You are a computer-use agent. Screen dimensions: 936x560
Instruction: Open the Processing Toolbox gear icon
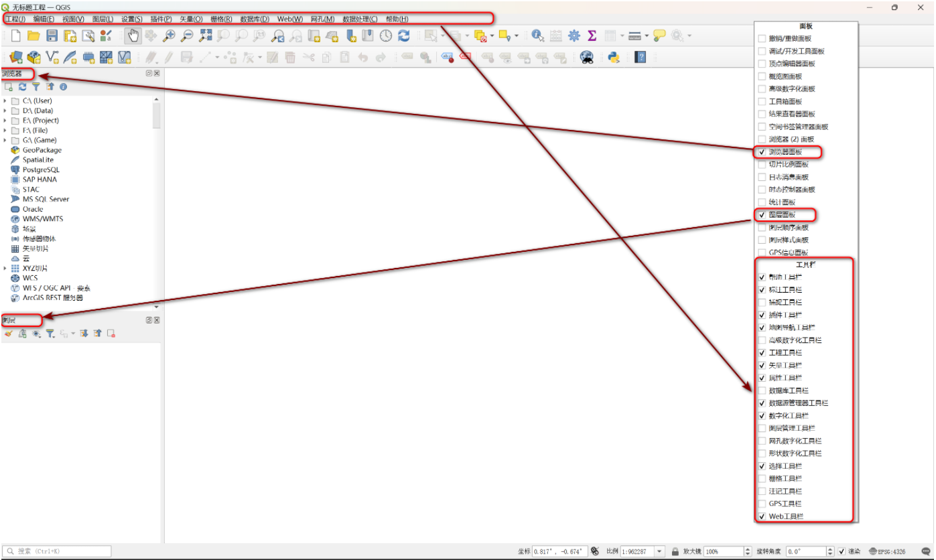(574, 36)
